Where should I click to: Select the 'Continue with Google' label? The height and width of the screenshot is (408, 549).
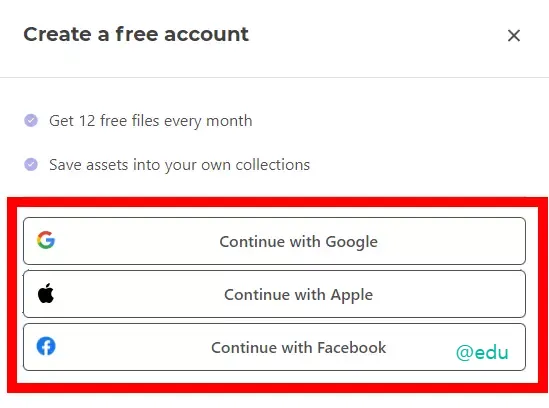[x=299, y=242]
